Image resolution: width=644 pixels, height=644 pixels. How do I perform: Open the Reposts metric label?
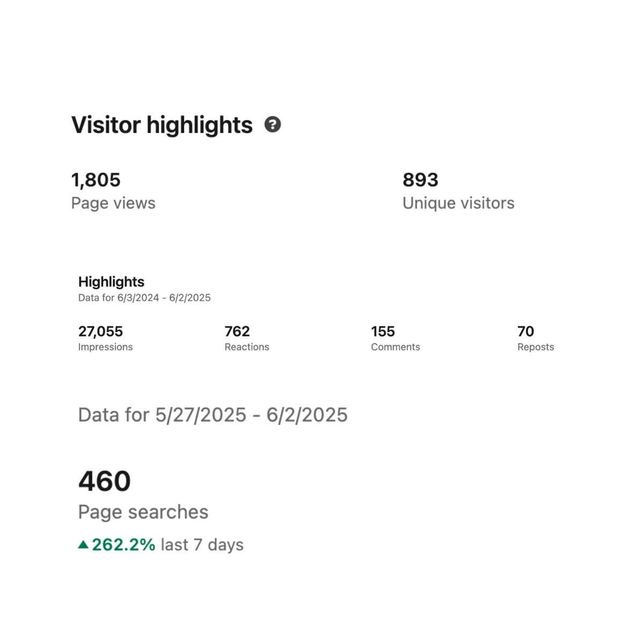536,347
